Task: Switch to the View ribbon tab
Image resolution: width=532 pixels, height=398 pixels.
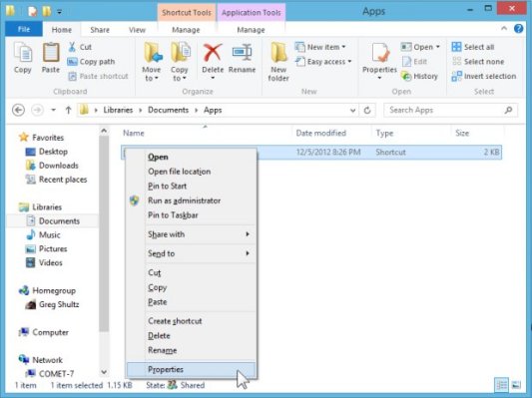Action: [x=137, y=30]
